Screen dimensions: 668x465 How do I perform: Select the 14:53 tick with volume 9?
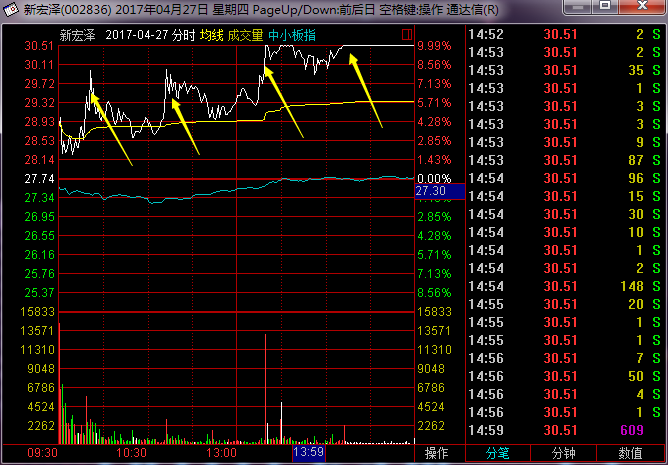(x=565, y=142)
